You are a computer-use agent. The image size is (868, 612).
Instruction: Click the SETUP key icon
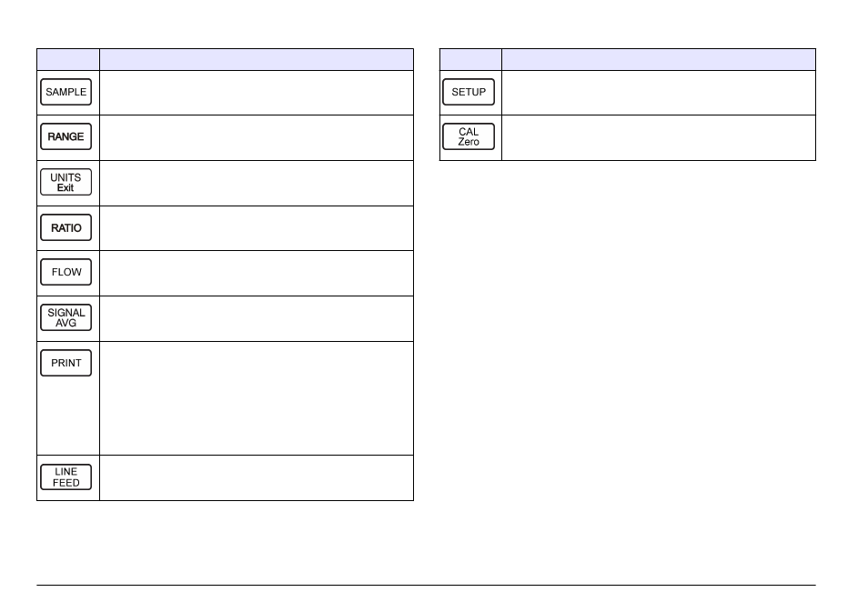click(469, 92)
